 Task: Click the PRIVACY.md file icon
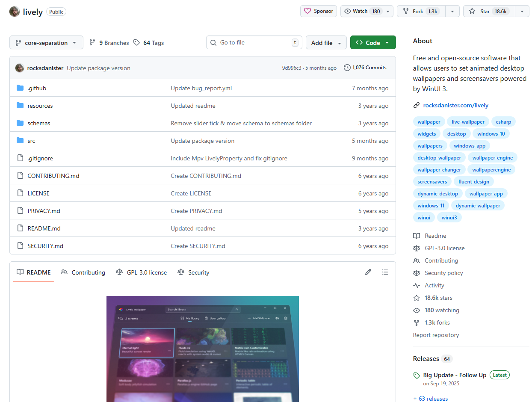[20, 211]
